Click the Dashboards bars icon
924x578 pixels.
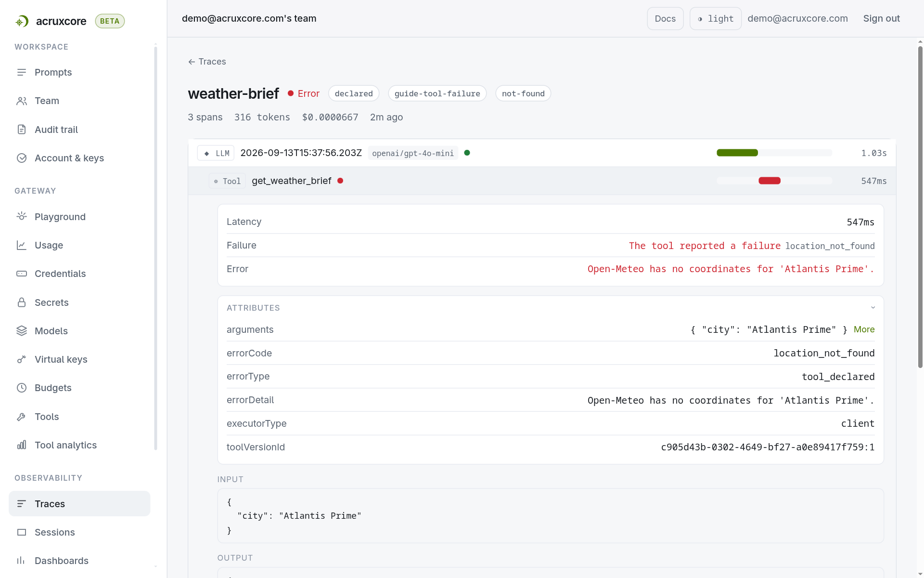tap(22, 561)
